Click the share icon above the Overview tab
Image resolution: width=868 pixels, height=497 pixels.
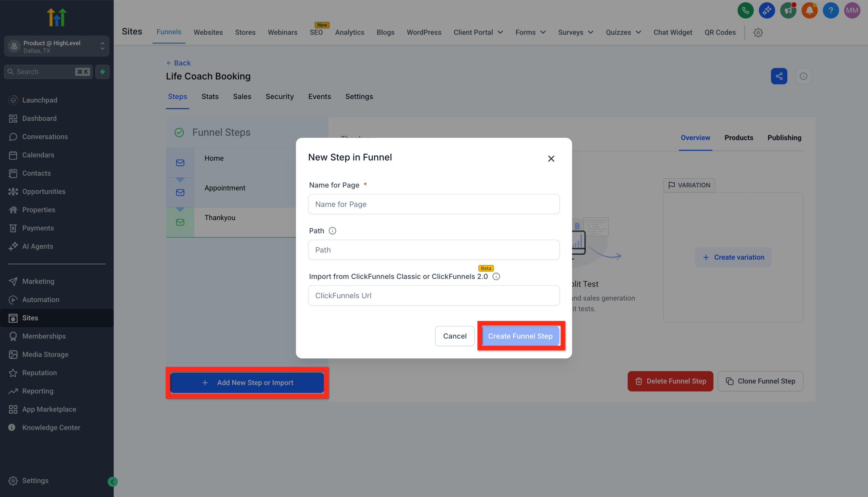click(x=779, y=76)
